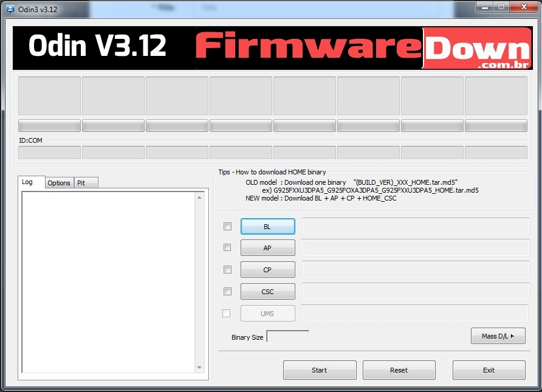Start the firmware flashing
Image resolution: width=542 pixels, height=392 pixels.
[x=320, y=370]
